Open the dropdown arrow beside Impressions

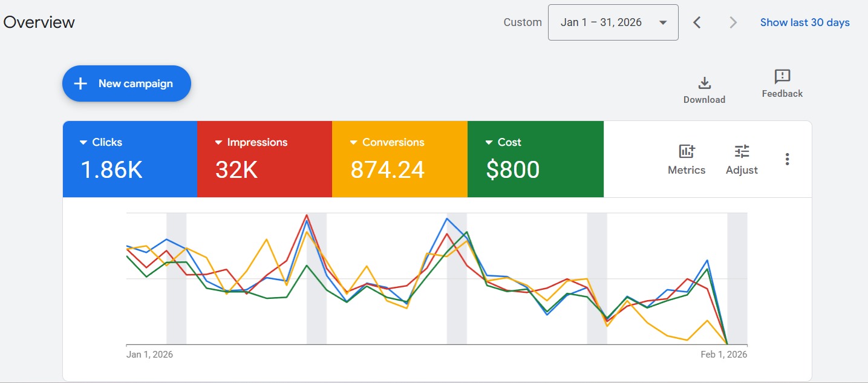click(x=218, y=143)
